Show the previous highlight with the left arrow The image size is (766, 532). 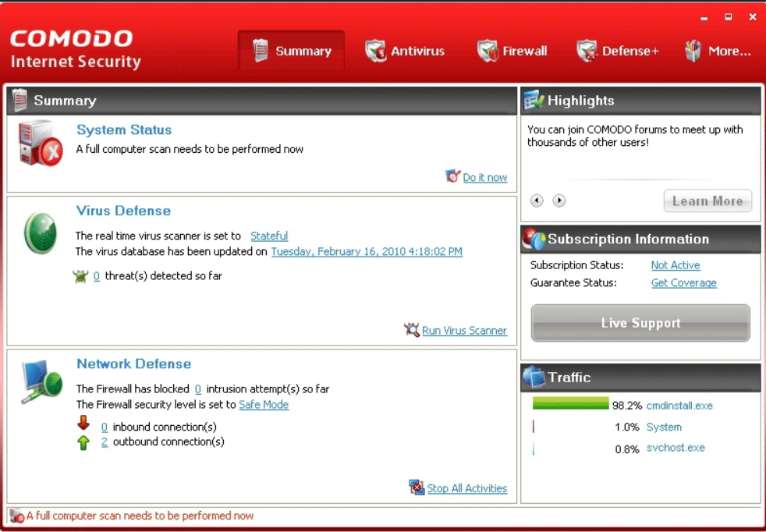tap(537, 200)
